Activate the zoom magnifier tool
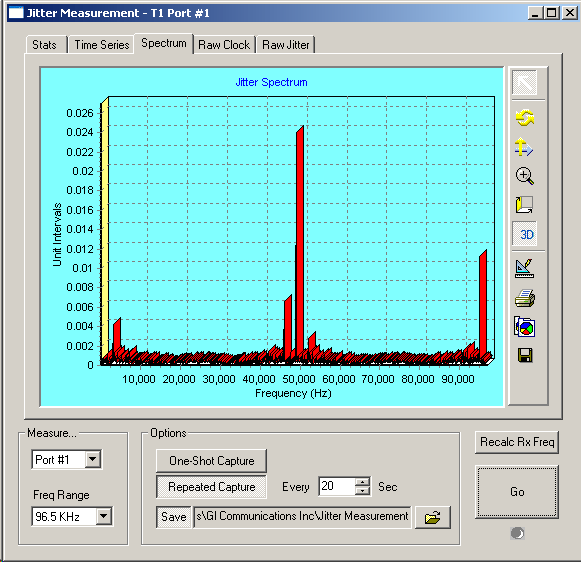This screenshot has height=562, width=581. pyautogui.click(x=525, y=176)
